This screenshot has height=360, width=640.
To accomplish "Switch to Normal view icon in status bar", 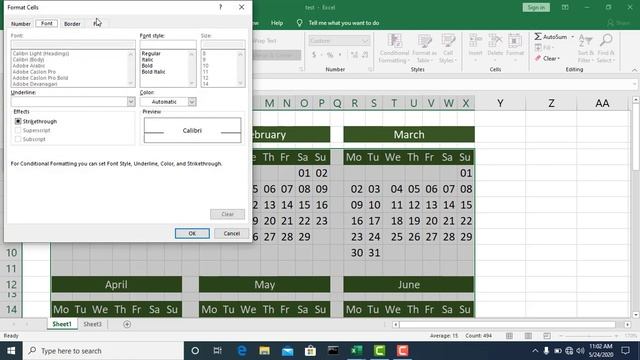I will [509, 336].
